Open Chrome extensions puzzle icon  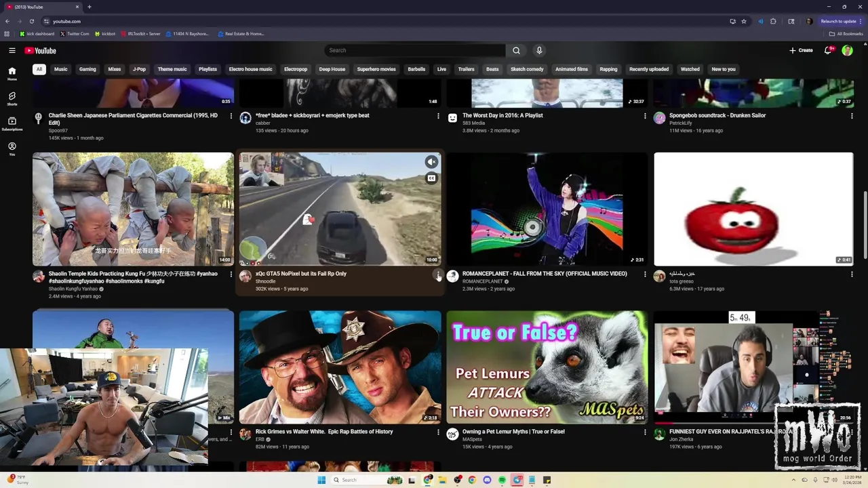[773, 21]
